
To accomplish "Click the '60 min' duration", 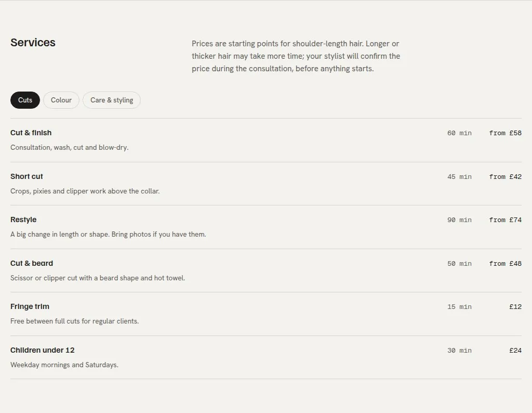I will (x=459, y=133).
